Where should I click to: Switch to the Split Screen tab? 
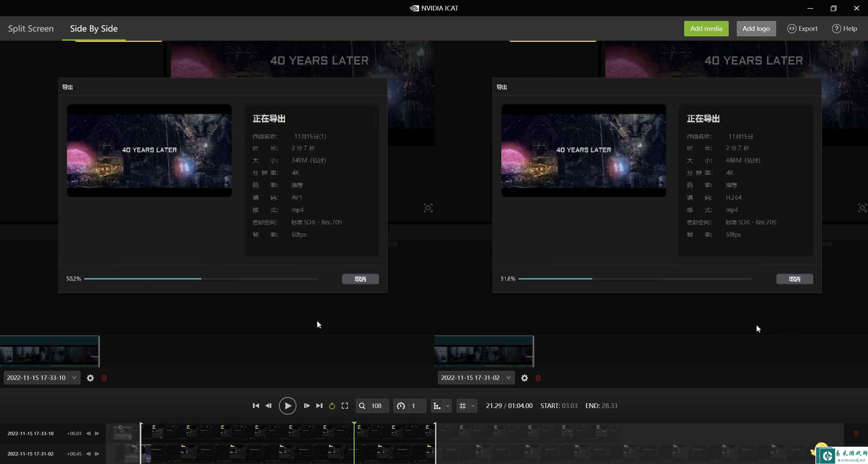point(31,28)
